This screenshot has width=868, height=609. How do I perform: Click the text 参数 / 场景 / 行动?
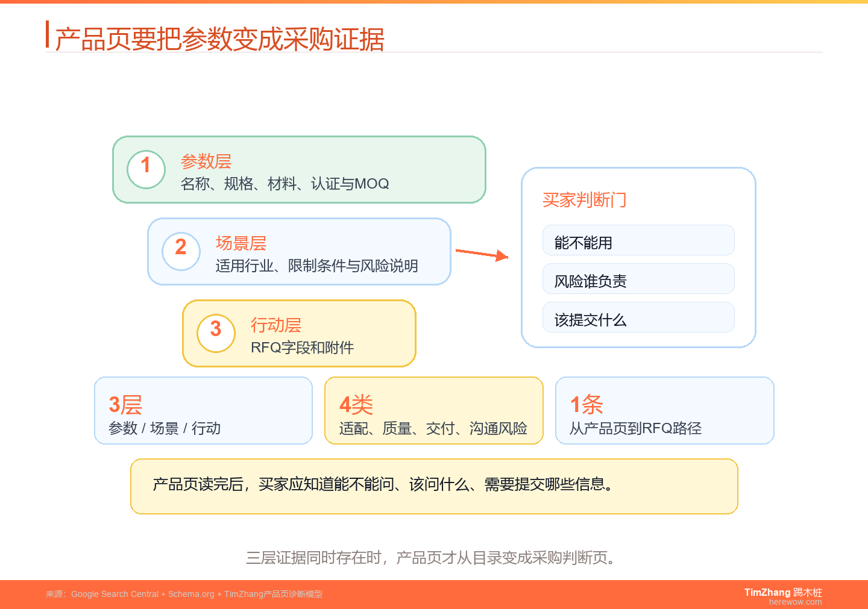click(x=165, y=428)
